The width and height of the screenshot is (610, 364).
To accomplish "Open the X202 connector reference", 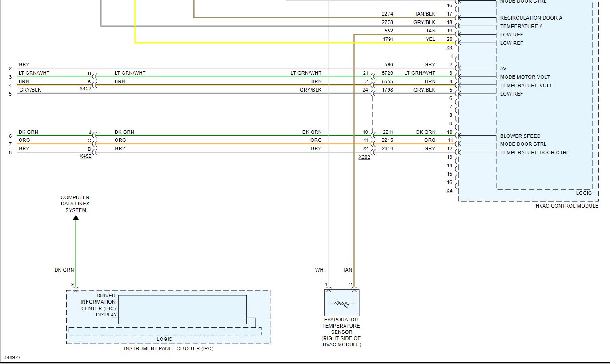I will [x=364, y=157].
